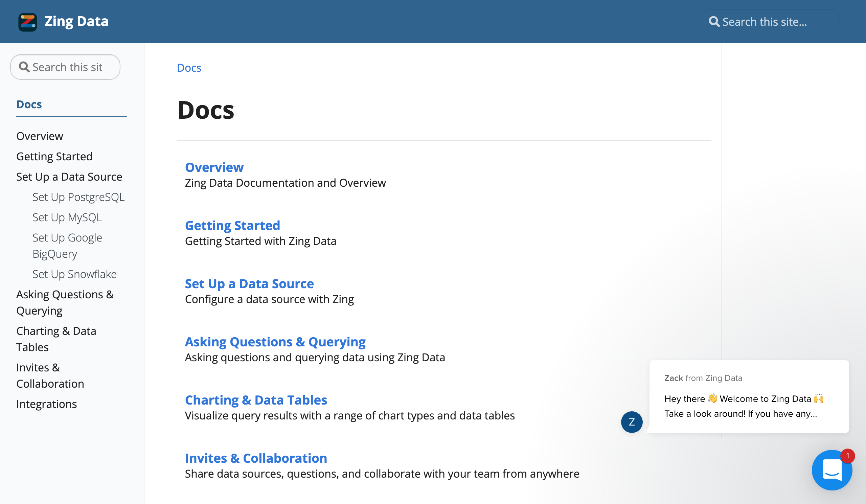Open Getting Started in the sidebar
Screen dimensions: 866x504
point(54,156)
